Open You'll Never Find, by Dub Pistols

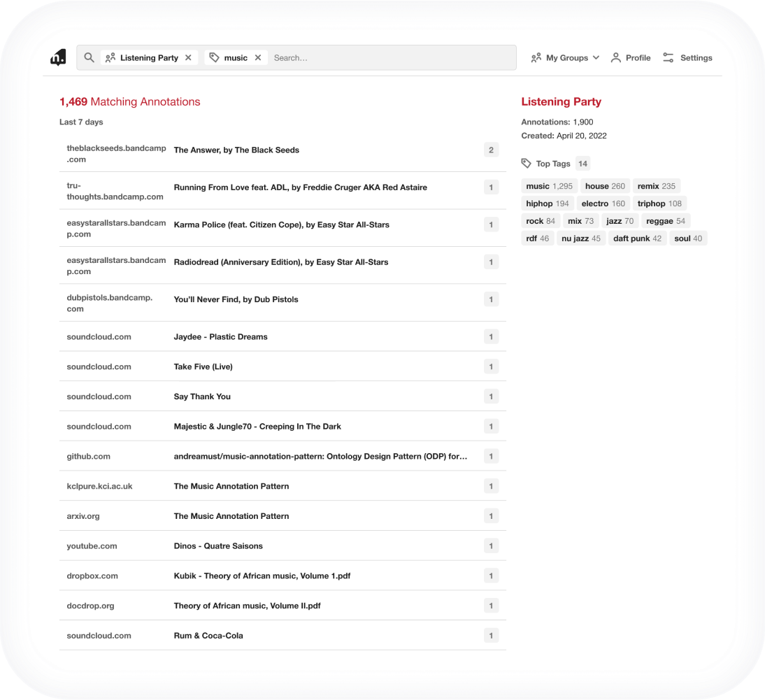[236, 299]
